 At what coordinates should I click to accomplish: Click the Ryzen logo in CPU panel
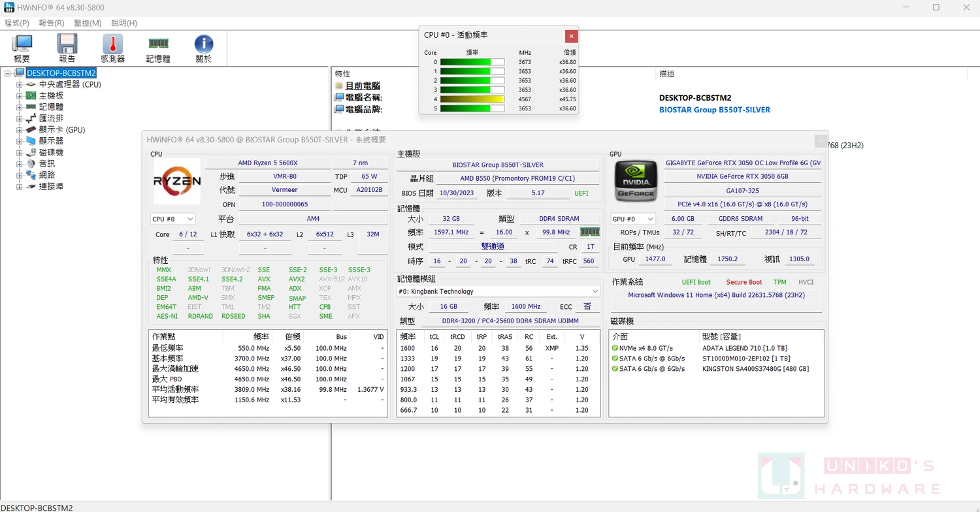point(176,181)
